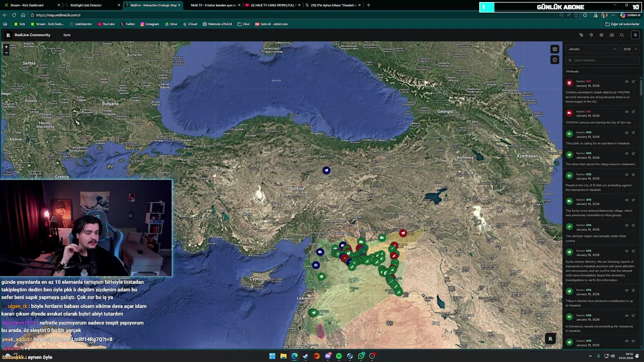Click the RedLine R logo button at map corner
The height and width of the screenshot is (362, 644).
pyautogui.click(x=550, y=339)
